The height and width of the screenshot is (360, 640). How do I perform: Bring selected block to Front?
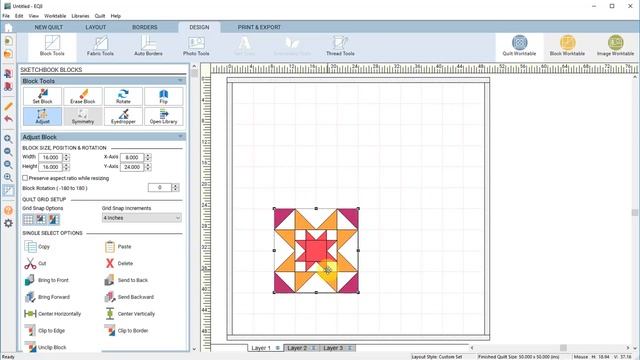point(46,280)
